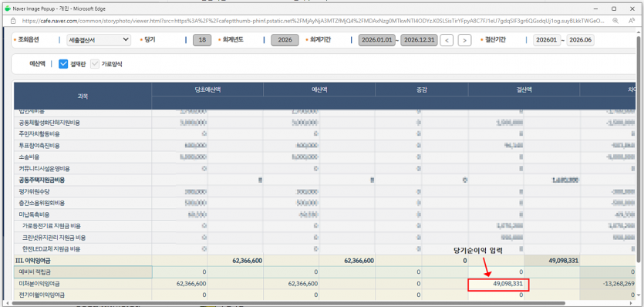Toggle the 결재란 checkbox
This screenshot has height=307, width=644.
pos(63,64)
